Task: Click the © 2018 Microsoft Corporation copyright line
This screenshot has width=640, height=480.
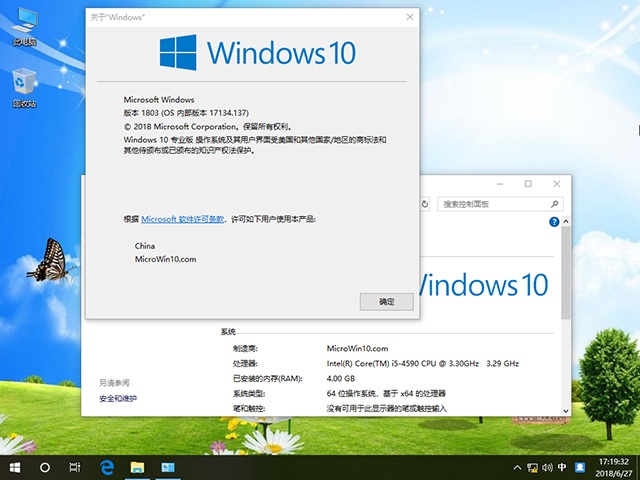Action: click(x=208, y=127)
